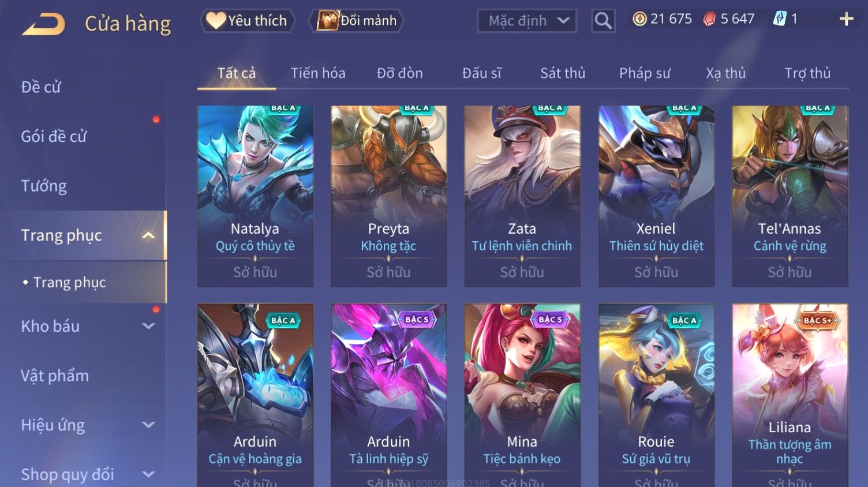
Task: Collapse the Trang phục sidebar section
Action: point(148,235)
